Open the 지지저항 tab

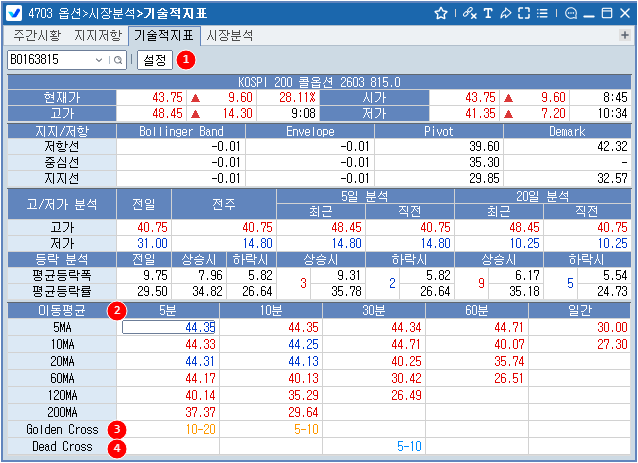(98, 35)
